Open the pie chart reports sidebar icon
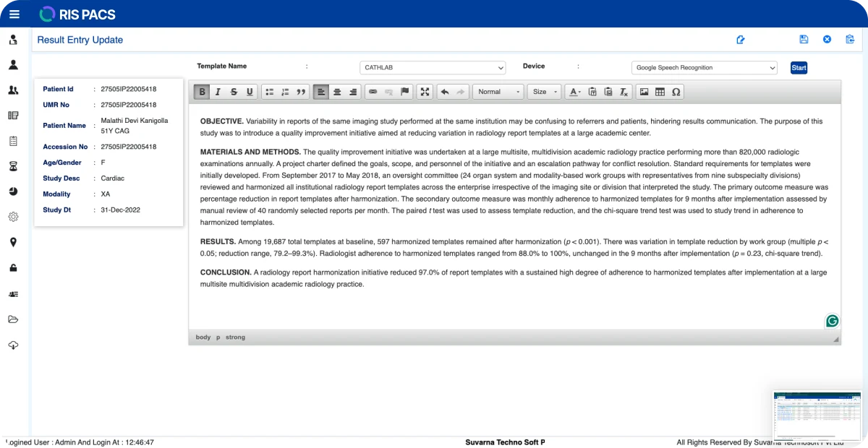Screen dimensions: 868x448 (x=13, y=191)
